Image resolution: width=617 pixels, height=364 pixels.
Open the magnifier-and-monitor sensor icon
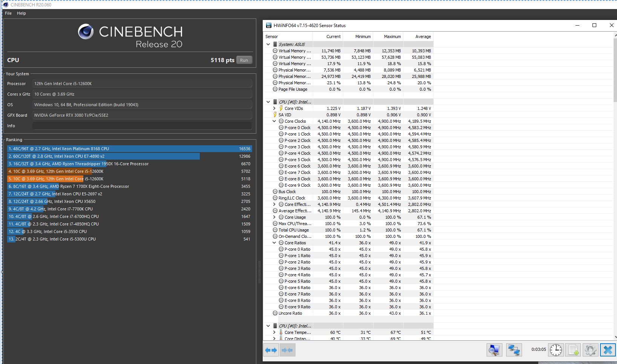point(494,350)
